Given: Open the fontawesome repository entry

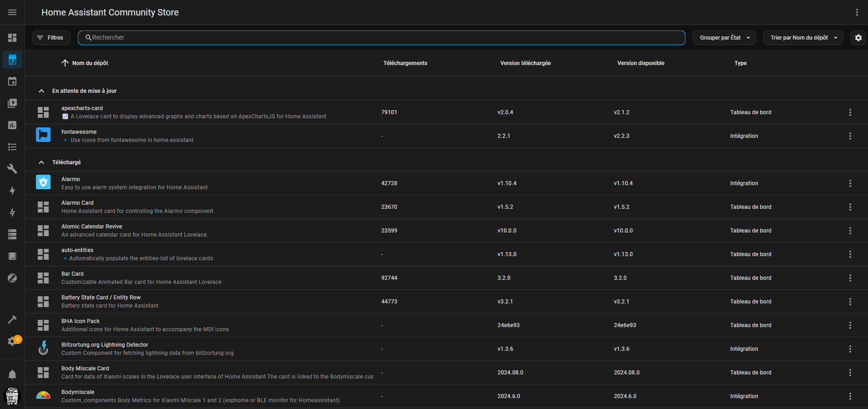Looking at the screenshot, I should pos(79,132).
